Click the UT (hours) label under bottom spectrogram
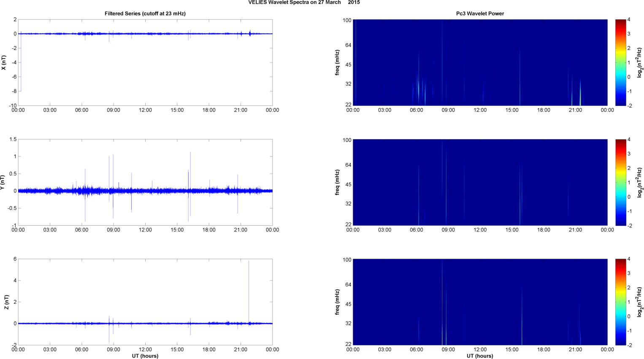 click(x=480, y=356)
